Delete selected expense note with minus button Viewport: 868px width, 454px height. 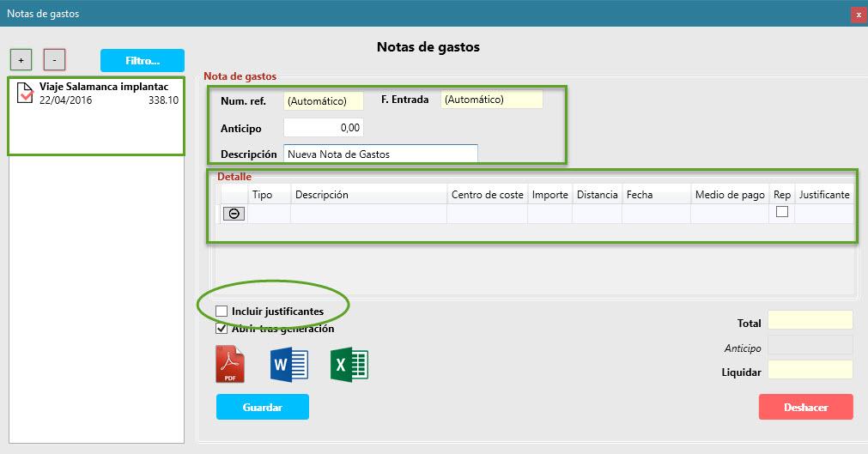(x=54, y=60)
